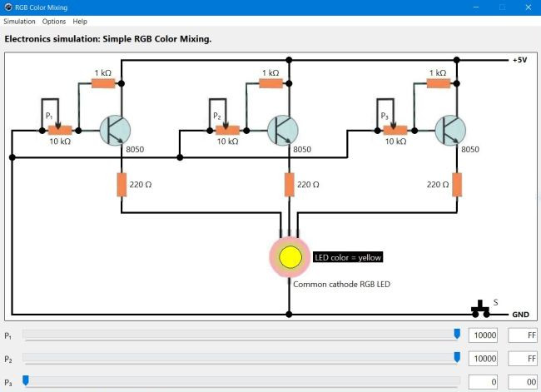Image resolution: width=541 pixels, height=392 pixels.
Task: Click the P3 potentiometer resistor
Action: pos(395,131)
